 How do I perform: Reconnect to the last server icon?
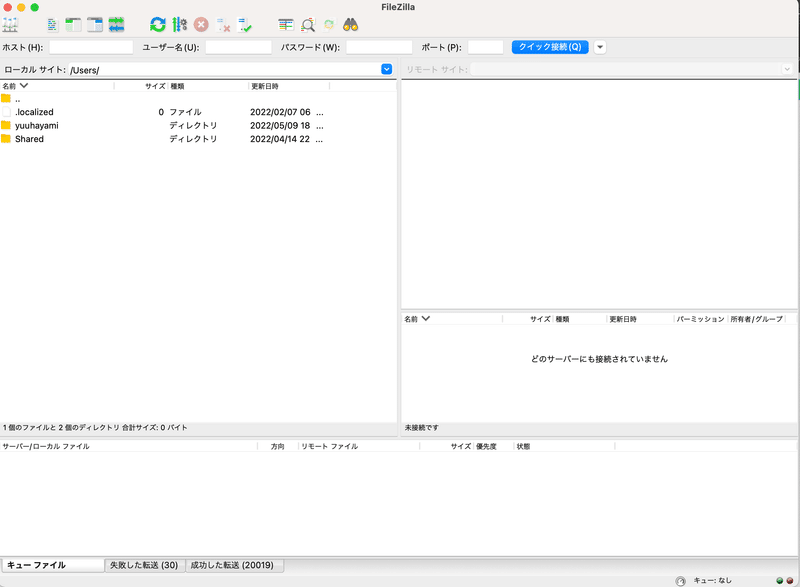tap(245, 24)
